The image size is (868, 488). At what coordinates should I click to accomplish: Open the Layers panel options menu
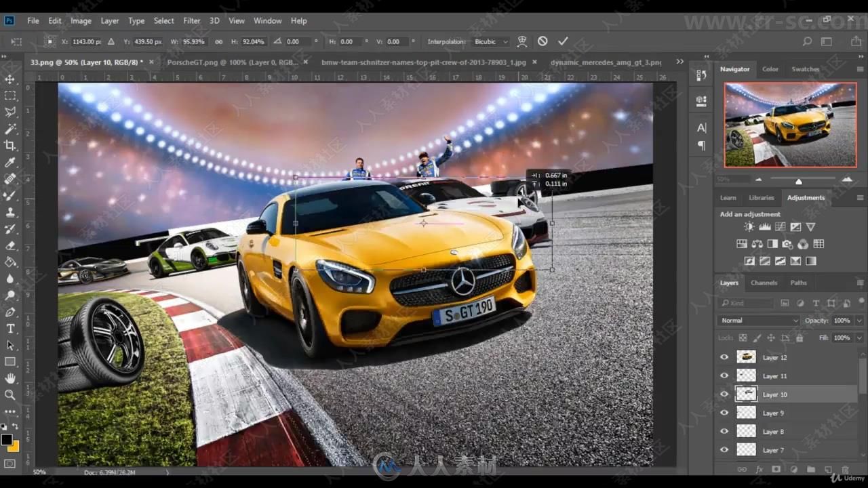click(861, 283)
